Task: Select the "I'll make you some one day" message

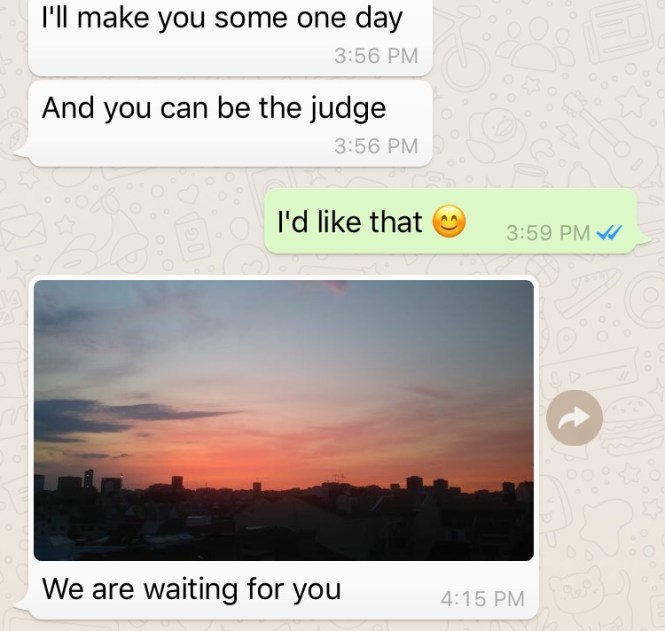Action: coord(230,37)
